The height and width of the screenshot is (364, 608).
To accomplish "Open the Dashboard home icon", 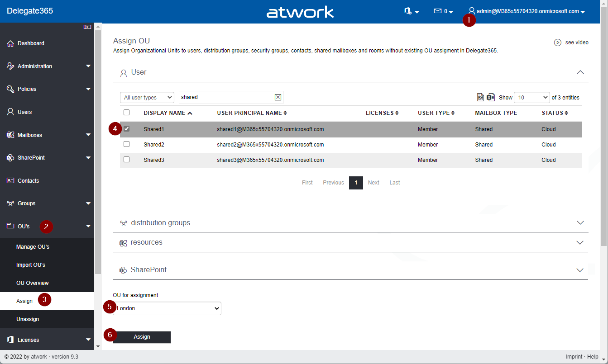I will [x=11, y=43].
